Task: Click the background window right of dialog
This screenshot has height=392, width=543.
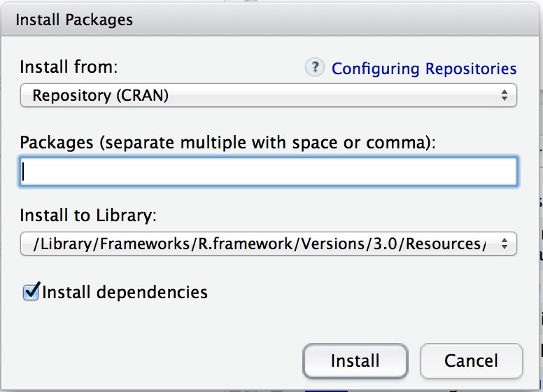Action: [x=536, y=210]
